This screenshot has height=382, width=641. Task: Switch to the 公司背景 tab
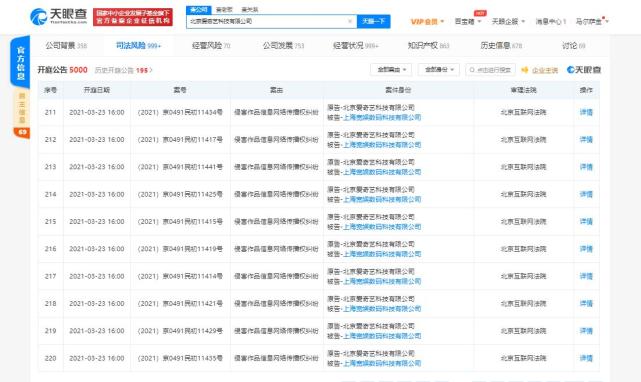click(x=66, y=45)
